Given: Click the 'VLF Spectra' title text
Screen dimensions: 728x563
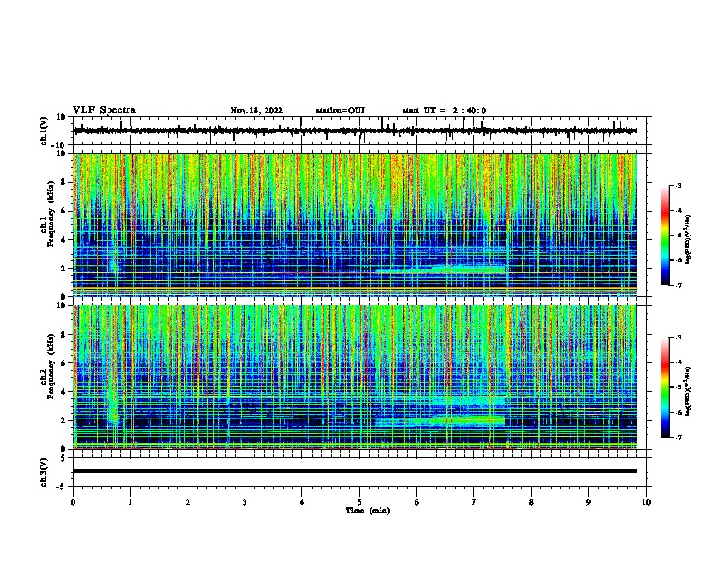Looking at the screenshot, I should (x=104, y=110).
